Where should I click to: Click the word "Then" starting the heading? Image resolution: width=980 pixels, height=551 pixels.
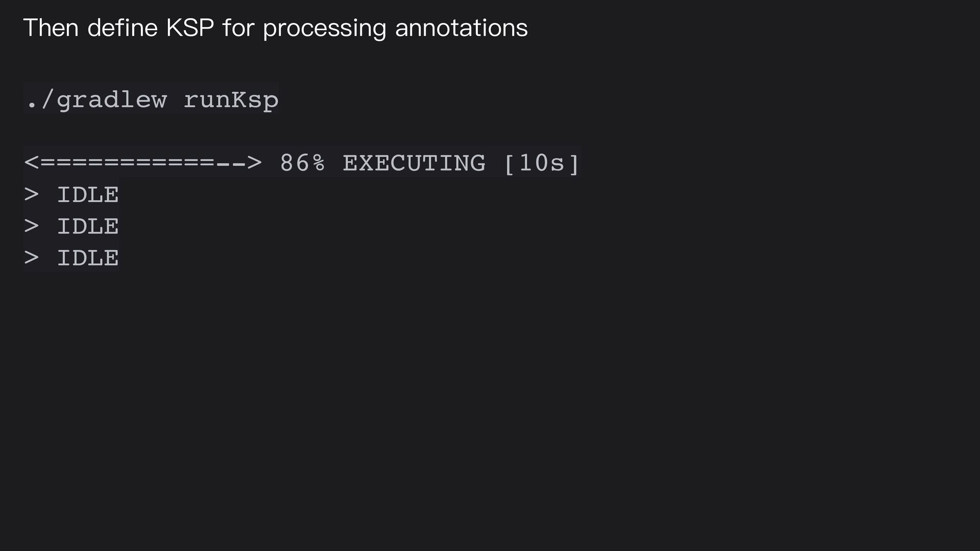pyautogui.click(x=51, y=28)
